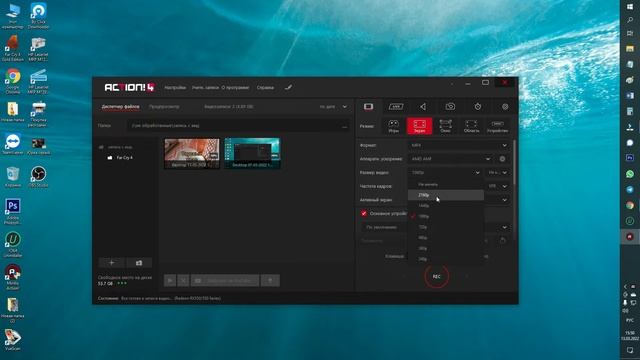Switch to the LIVE streaming tab

pyautogui.click(x=396, y=107)
